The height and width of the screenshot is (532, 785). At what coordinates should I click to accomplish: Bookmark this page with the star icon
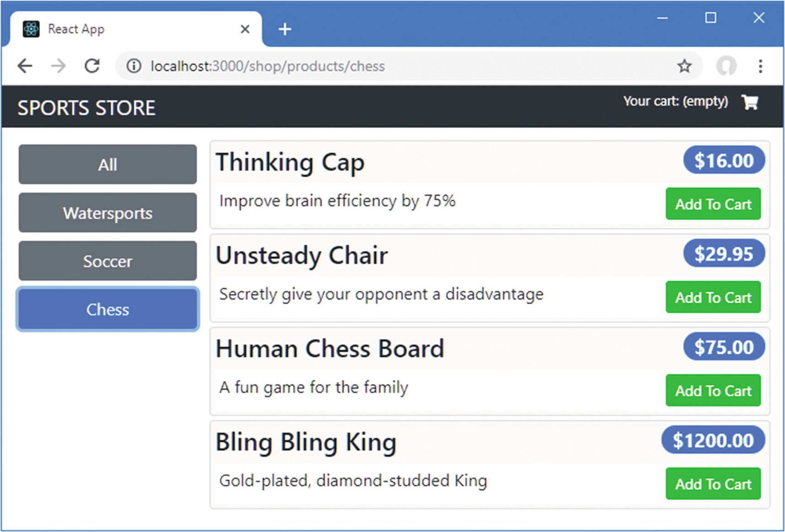(684, 66)
